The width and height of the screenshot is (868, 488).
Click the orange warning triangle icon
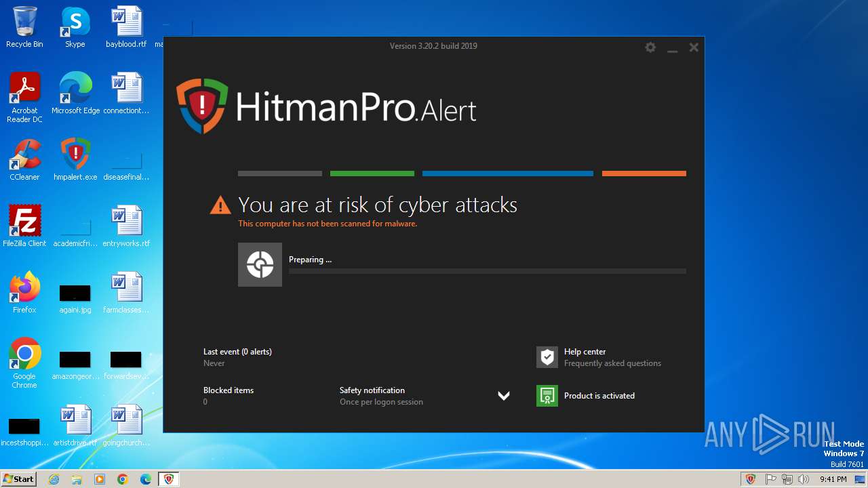point(220,205)
